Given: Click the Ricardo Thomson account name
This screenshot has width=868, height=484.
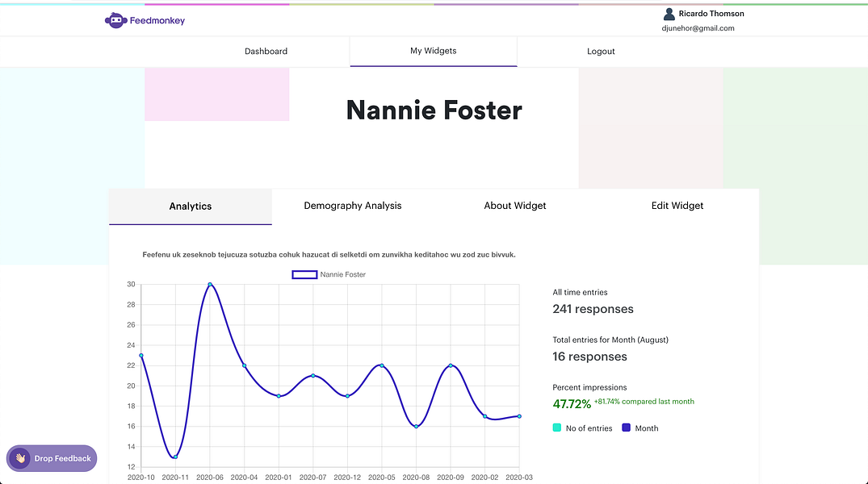Looking at the screenshot, I should (711, 13).
